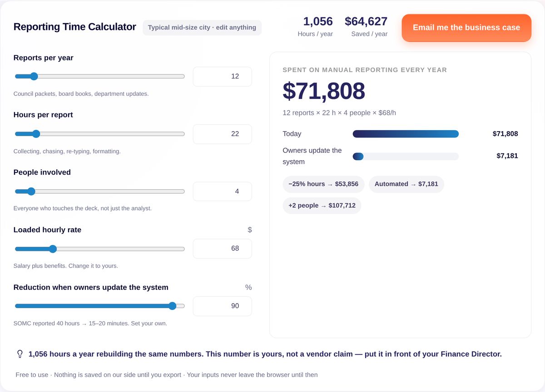This screenshot has height=392, width=545.
Task: Click the Loaded hourly rate label
Action: [x=48, y=230]
